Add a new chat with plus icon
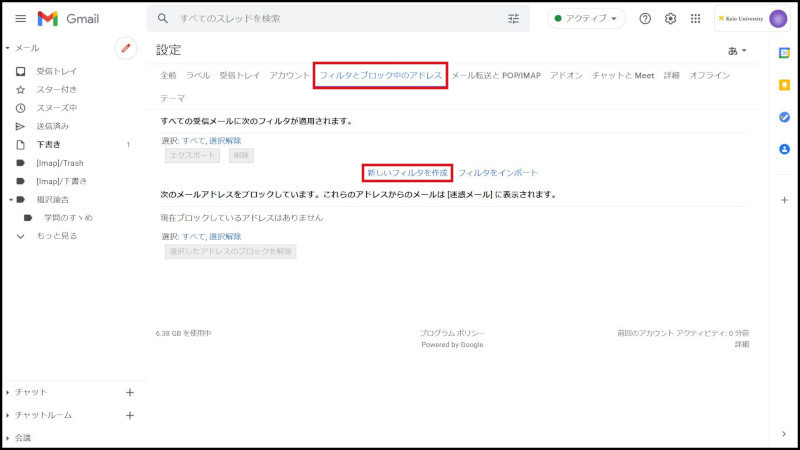The height and width of the screenshot is (450, 800). [129, 392]
